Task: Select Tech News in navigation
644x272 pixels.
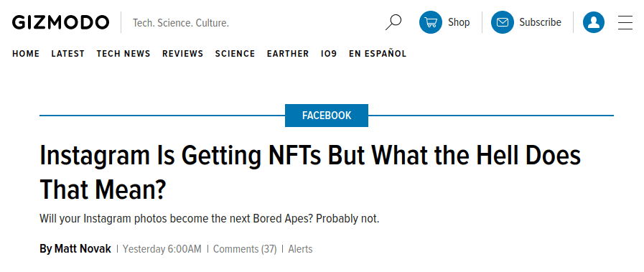Action: (x=123, y=54)
